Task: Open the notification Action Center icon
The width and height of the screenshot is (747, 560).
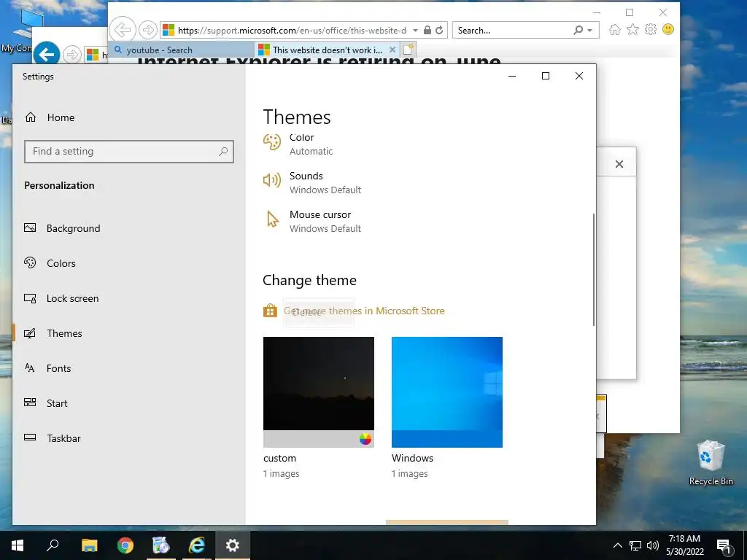Action: tap(724, 546)
